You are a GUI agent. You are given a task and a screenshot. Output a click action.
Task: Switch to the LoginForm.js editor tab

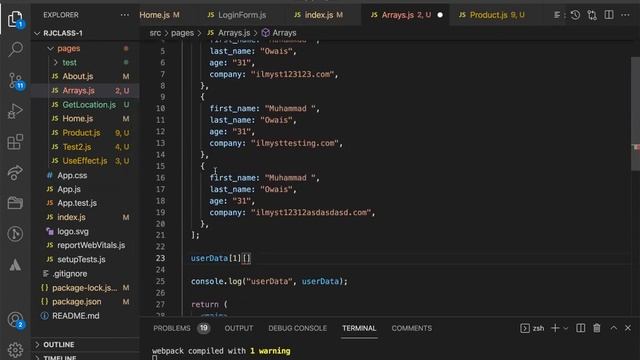pyautogui.click(x=237, y=15)
